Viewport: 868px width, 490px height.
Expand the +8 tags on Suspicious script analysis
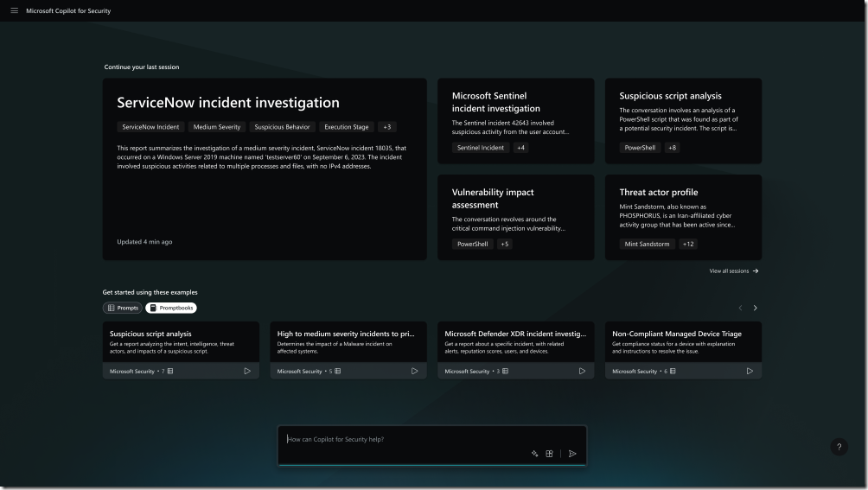[672, 148]
